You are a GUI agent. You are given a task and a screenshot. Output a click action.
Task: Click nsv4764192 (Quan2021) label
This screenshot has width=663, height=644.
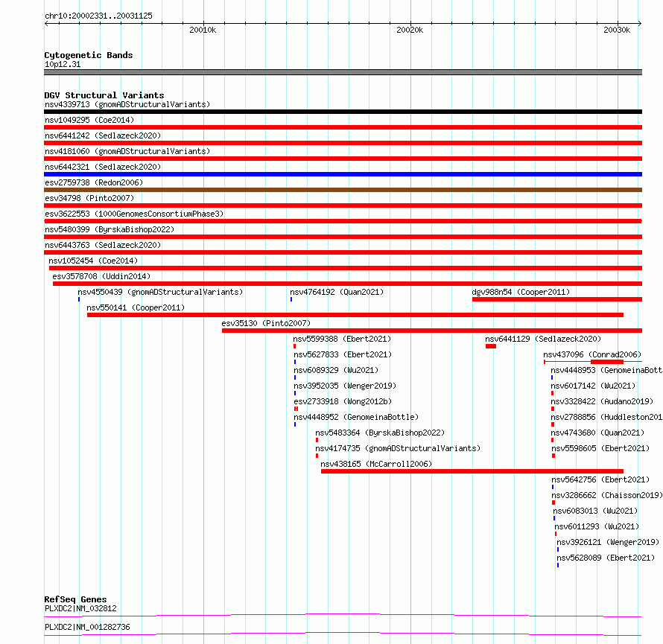click(x=337, y=292)
